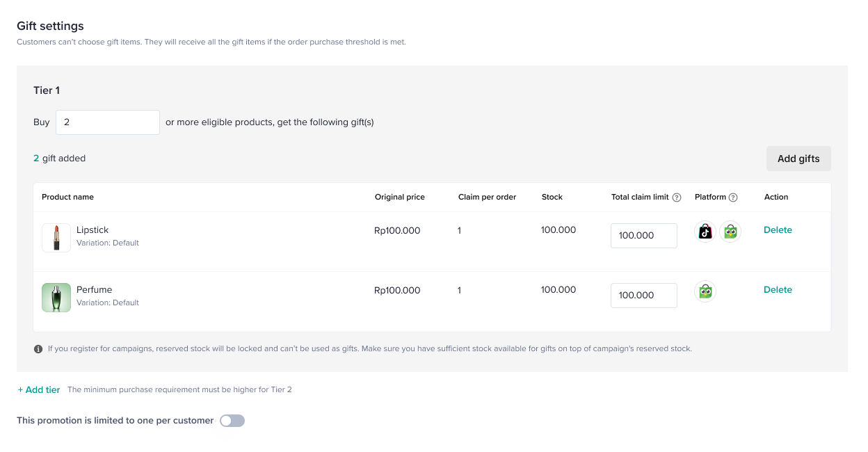Click help icon next to Total claim limit

(677, 197)
